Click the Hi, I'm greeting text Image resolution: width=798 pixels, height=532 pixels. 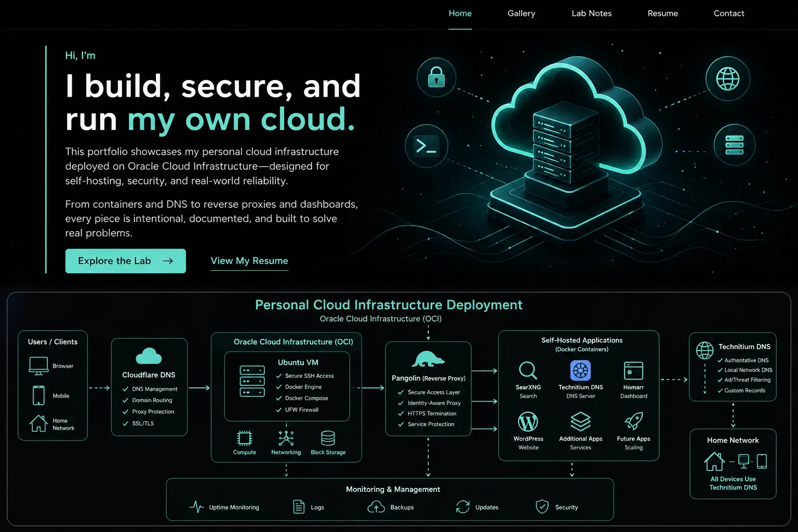point(80,56)
